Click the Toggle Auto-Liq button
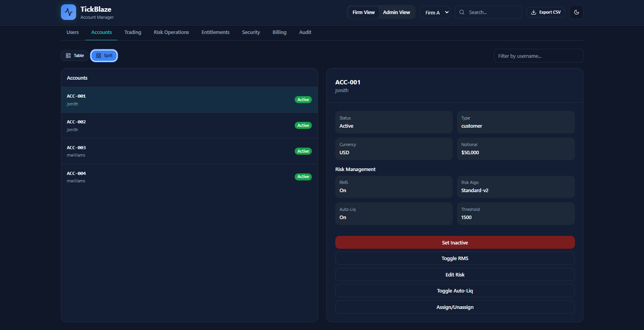This screenshot has width=644, height=330. point(455,291)
